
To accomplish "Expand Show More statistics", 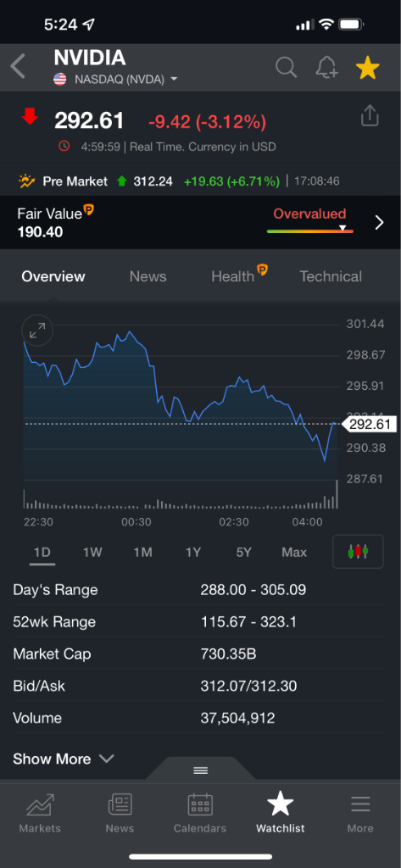I will 63,759.
